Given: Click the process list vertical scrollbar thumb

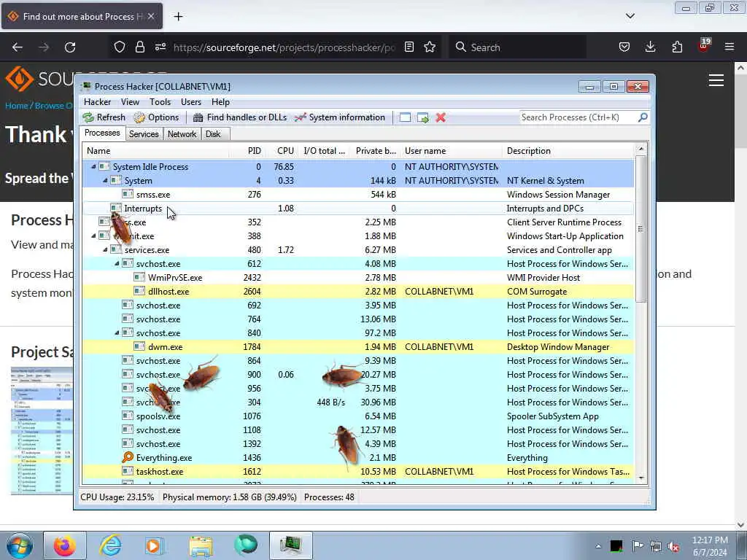Looking at the screenshot, I should click(x=640, y=228).
